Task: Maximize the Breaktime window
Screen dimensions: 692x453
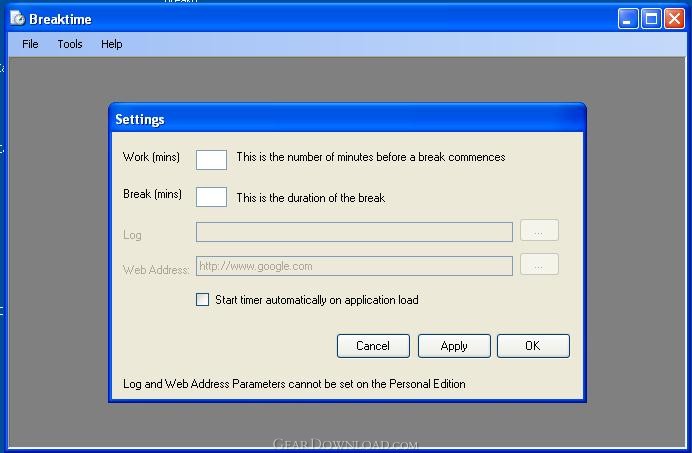Action: [x=651, y=19]
